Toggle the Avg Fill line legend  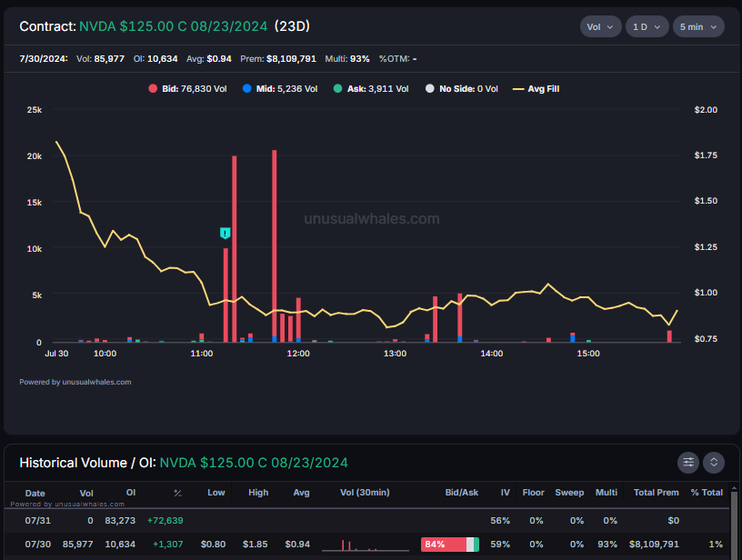[x=536, y=88]
